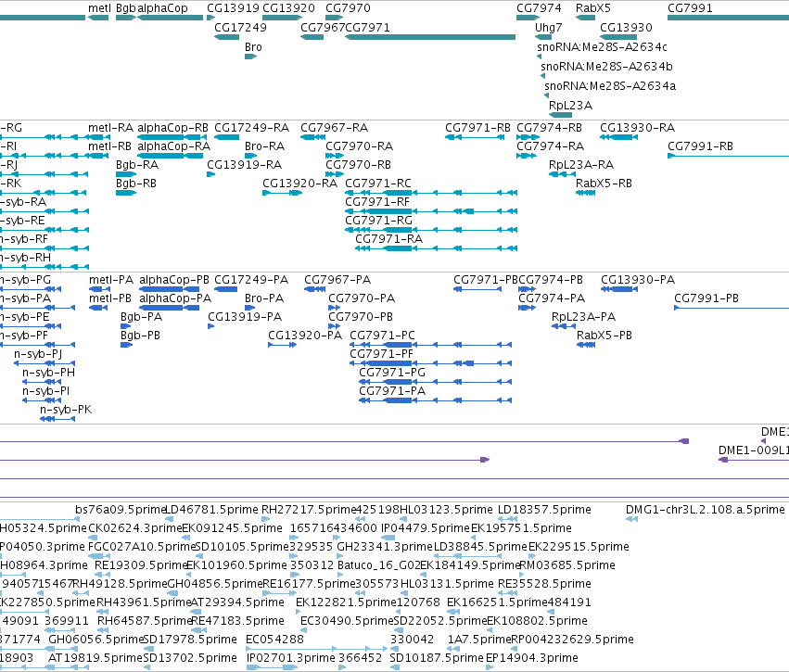
Task: Select protein RpL23A-PA
Action: point(564,326)
